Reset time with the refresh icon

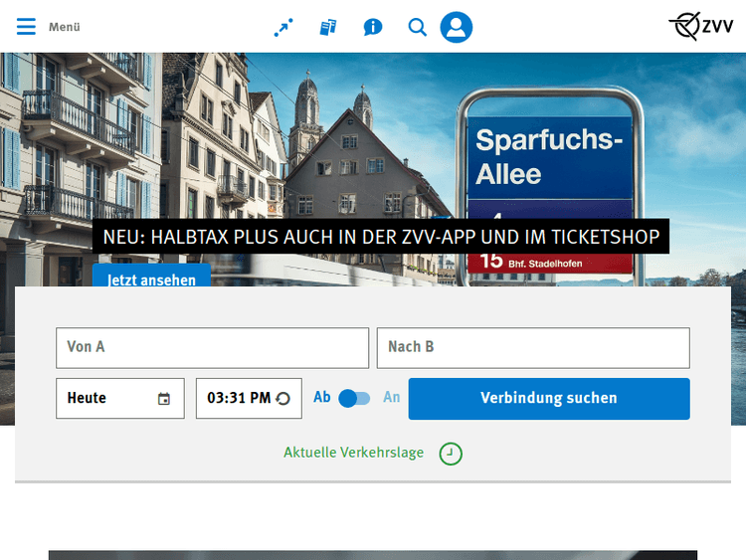pyautogui.click(x=283, y=399)
